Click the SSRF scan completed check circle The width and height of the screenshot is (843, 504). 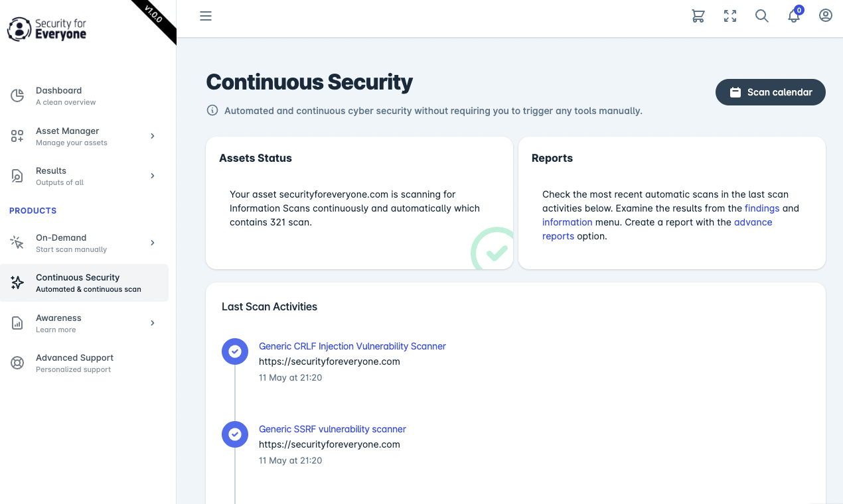pyautogui.click(x=235, y=434)
